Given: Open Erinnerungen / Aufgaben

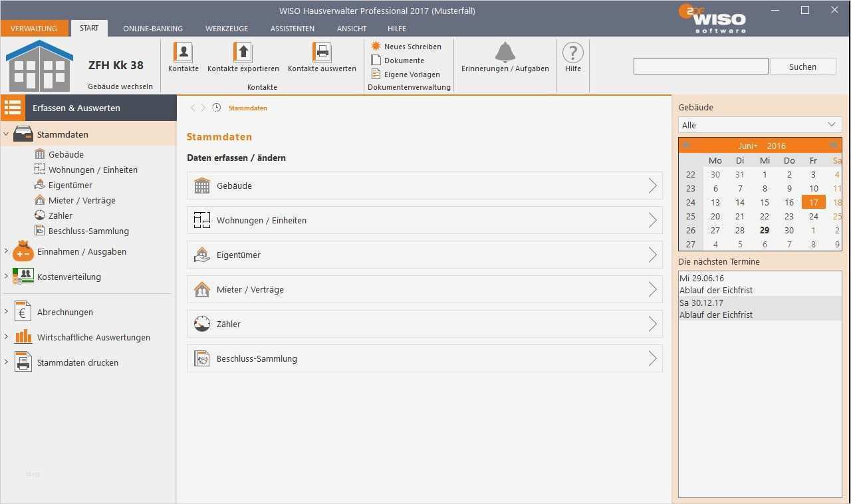Looking at the screenshot, I should [505, 57].
